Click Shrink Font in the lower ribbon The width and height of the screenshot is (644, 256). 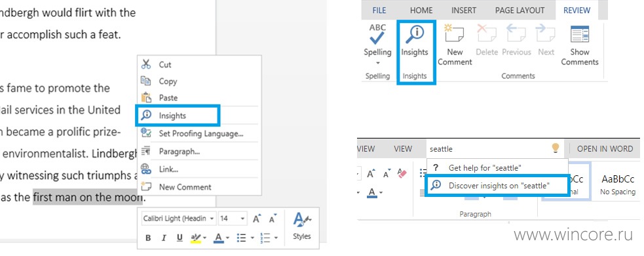click(x=387, y=174)
